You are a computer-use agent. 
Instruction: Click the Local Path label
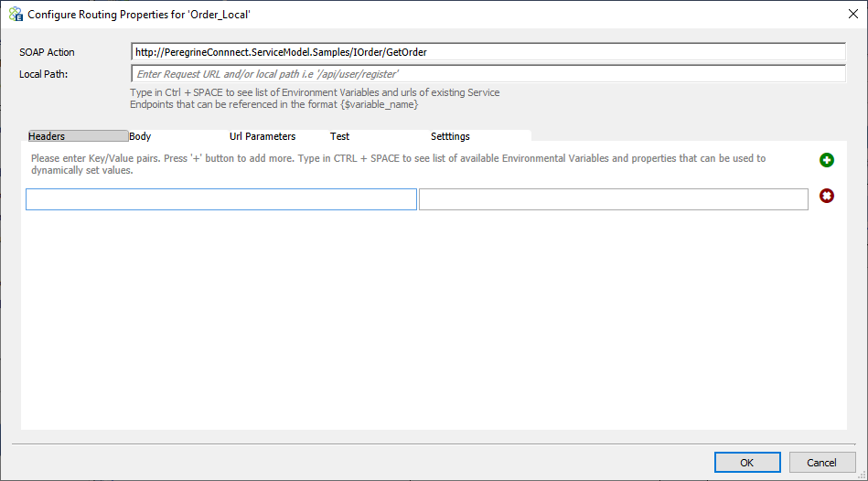coord(44,74)
